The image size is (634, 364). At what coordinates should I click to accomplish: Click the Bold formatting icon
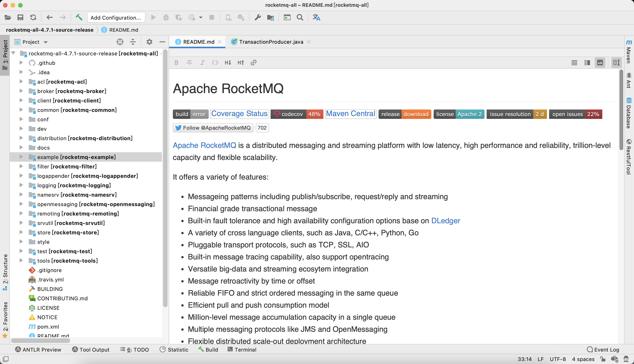[176, 63]
